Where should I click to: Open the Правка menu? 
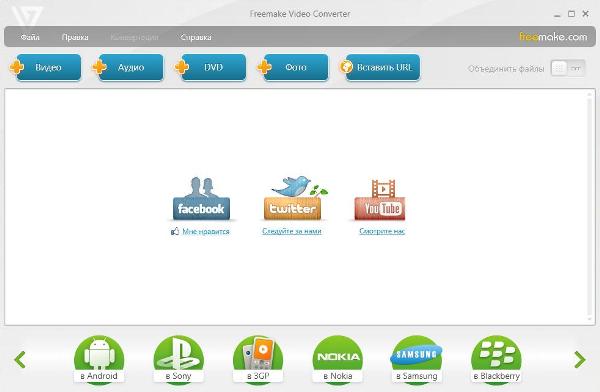click(75, 37)
